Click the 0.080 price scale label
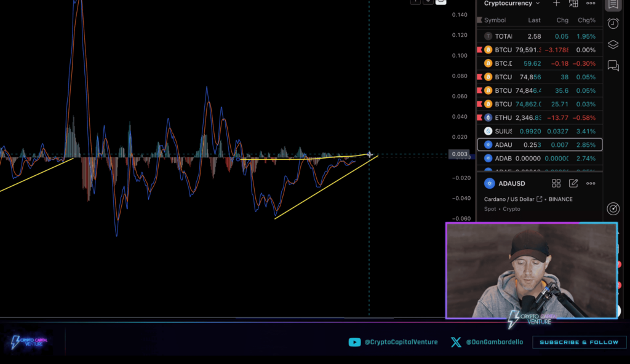This screenshot has width=630, height=364. coord(460,76)
